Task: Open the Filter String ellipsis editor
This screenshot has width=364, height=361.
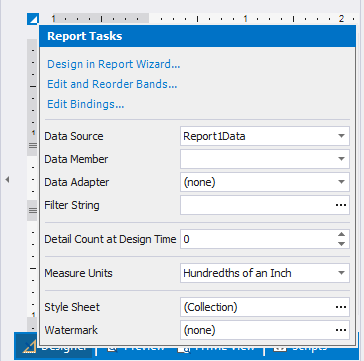Action: pos(341,205)
